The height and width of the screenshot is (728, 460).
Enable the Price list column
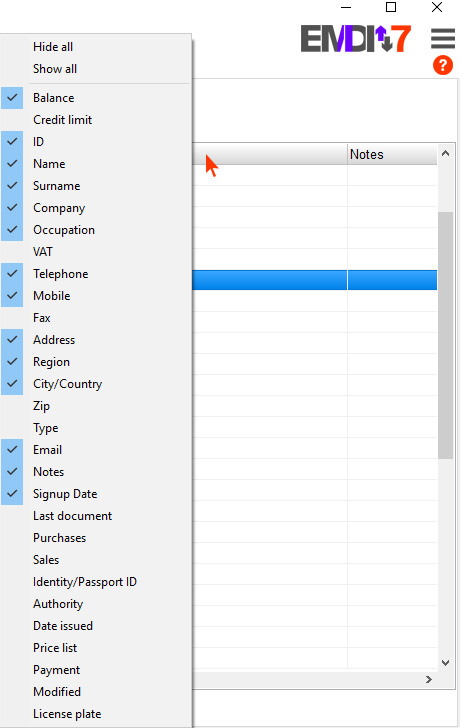[x=96, y=648]
